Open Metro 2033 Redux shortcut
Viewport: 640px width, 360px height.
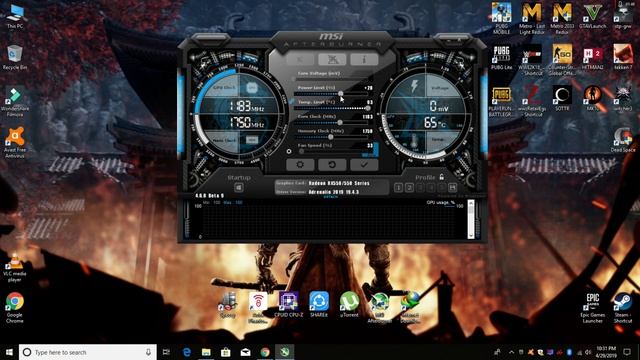point(562,18)
